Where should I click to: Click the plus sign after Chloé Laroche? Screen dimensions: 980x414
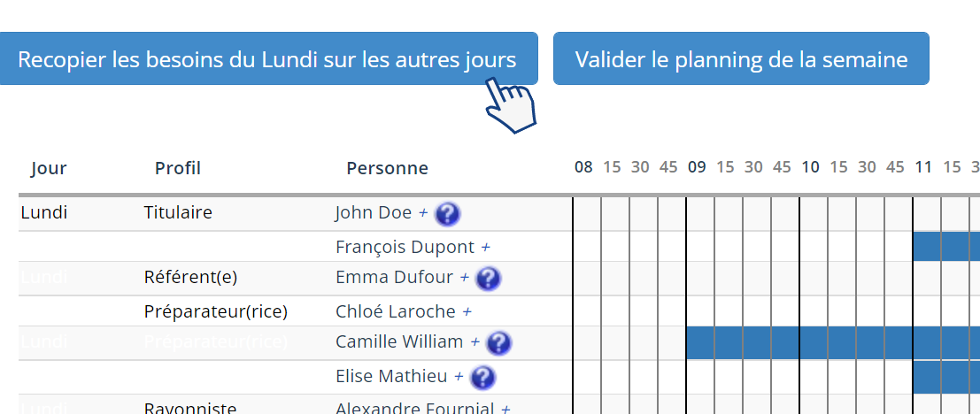467,311
